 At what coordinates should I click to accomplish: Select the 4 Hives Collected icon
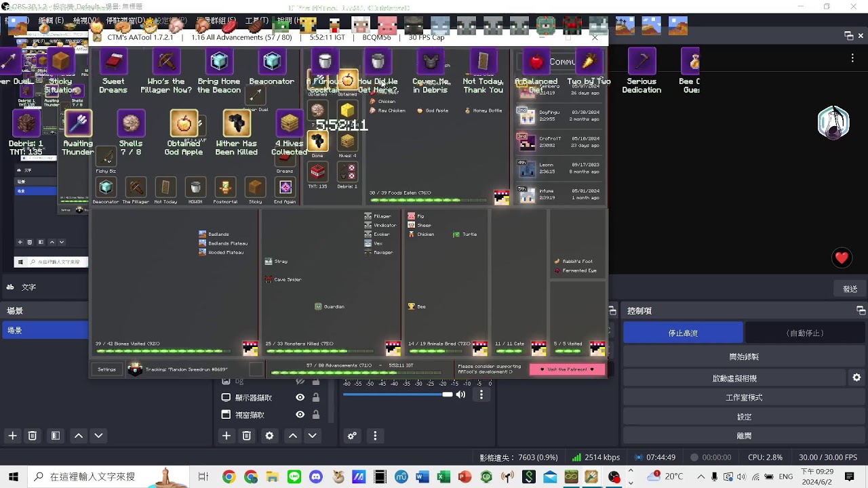tap(290, 123)
